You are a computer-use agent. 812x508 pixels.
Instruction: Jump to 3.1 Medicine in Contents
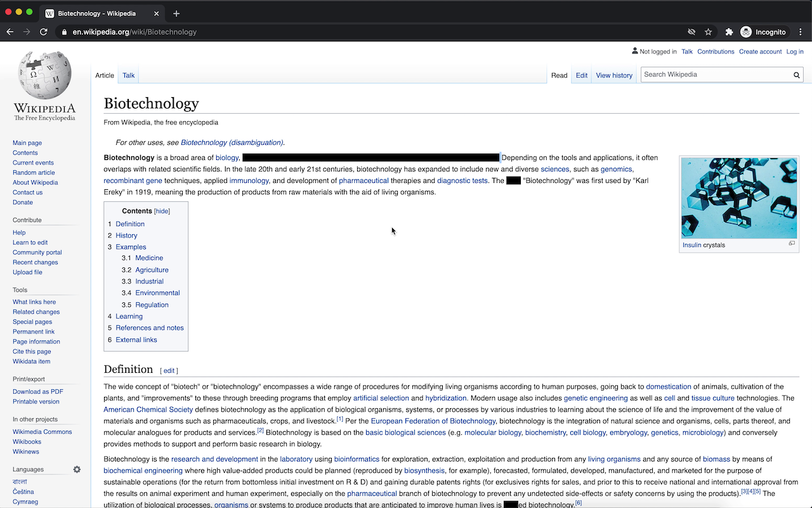click(149, 258)
